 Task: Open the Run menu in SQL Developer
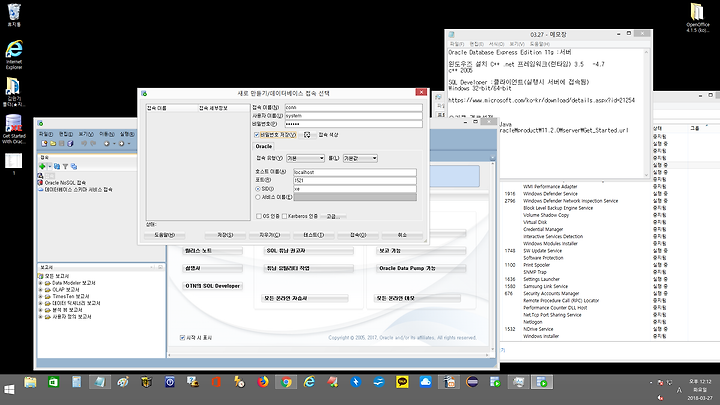click(x=127, y=134)
